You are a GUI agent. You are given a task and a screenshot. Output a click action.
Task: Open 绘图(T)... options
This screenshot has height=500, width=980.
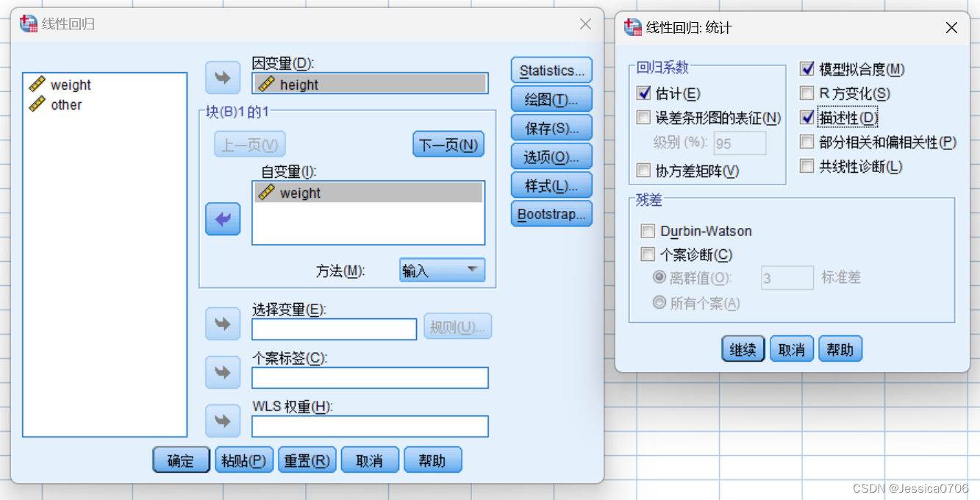point(551,99)
